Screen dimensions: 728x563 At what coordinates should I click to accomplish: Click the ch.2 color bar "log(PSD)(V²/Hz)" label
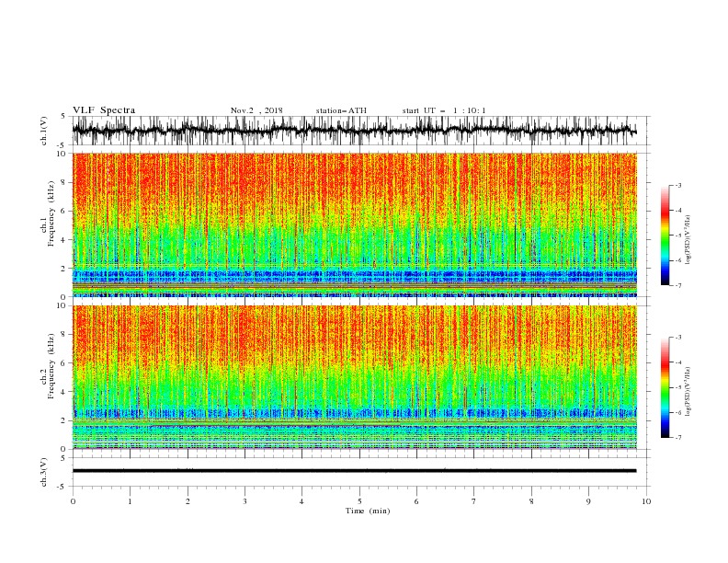(x=688, y=392)
